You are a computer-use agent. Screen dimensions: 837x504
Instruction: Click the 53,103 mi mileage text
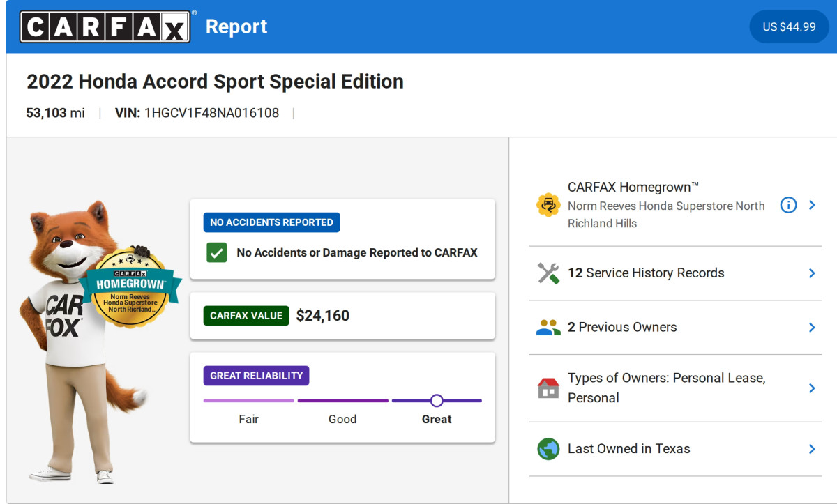(56, 113)
